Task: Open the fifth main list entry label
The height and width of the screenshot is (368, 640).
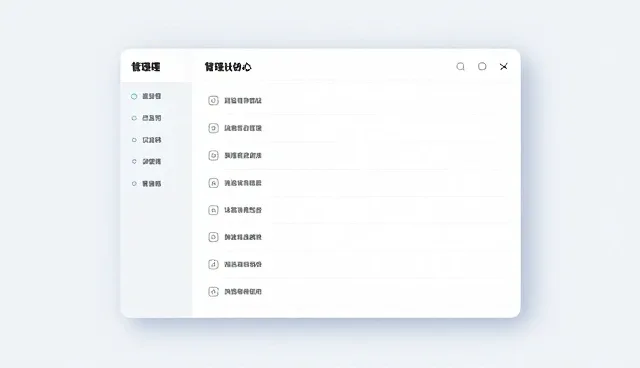Action: [243, 210]
